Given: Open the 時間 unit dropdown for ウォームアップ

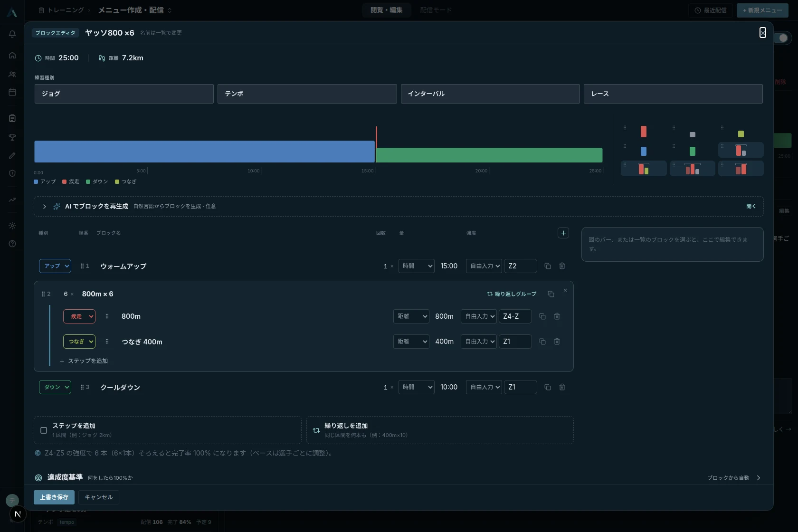Looking at the screenshot, I should (x=417, y=266).
